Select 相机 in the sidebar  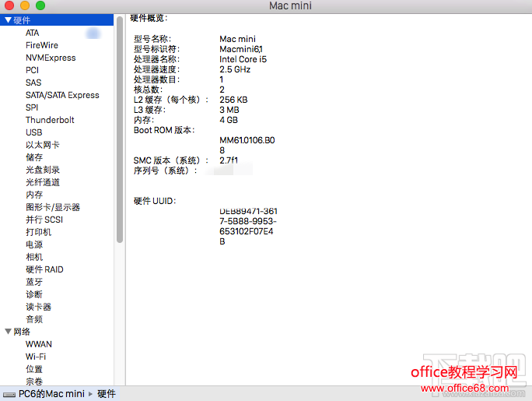(x=34, y=257)
